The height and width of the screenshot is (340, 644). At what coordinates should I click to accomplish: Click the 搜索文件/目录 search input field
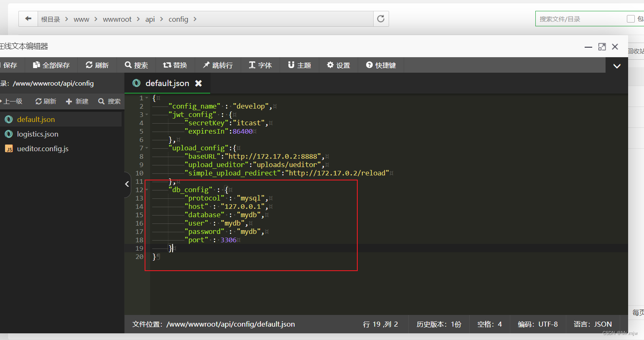581,19
